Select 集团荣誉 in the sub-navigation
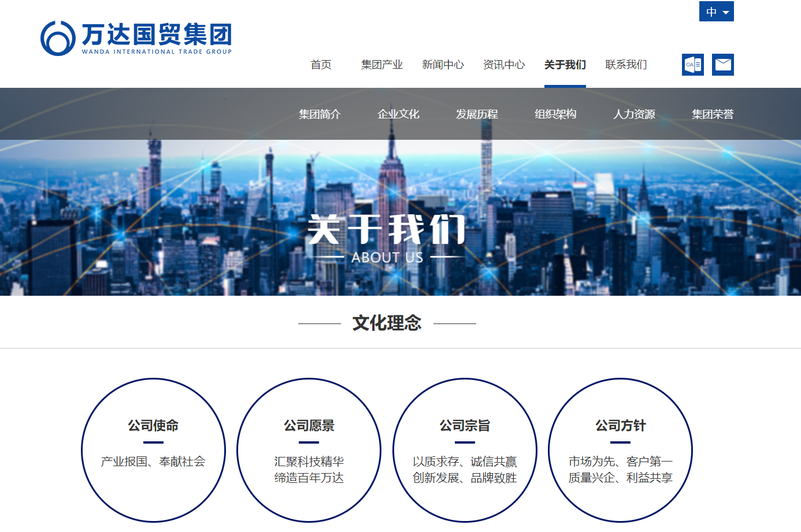 pyautogui.click(x=711, y=114)
